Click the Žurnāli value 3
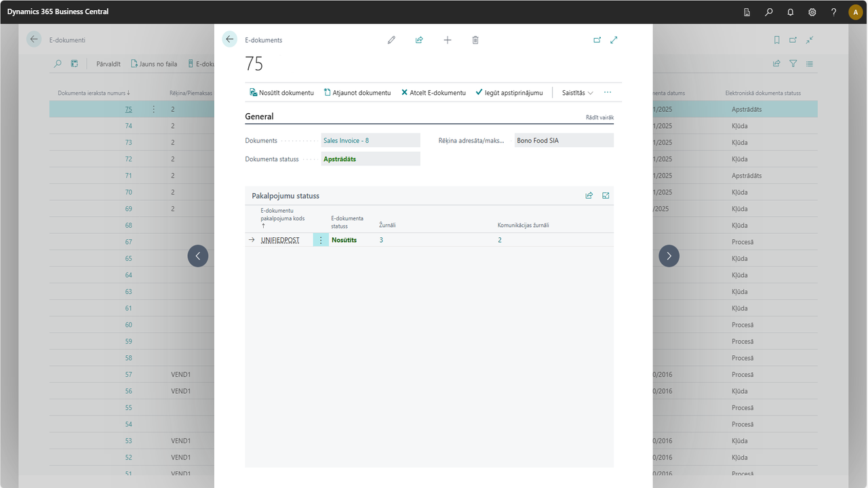The height and width of the screenshot is (488, 868). (x=381, y=240)
